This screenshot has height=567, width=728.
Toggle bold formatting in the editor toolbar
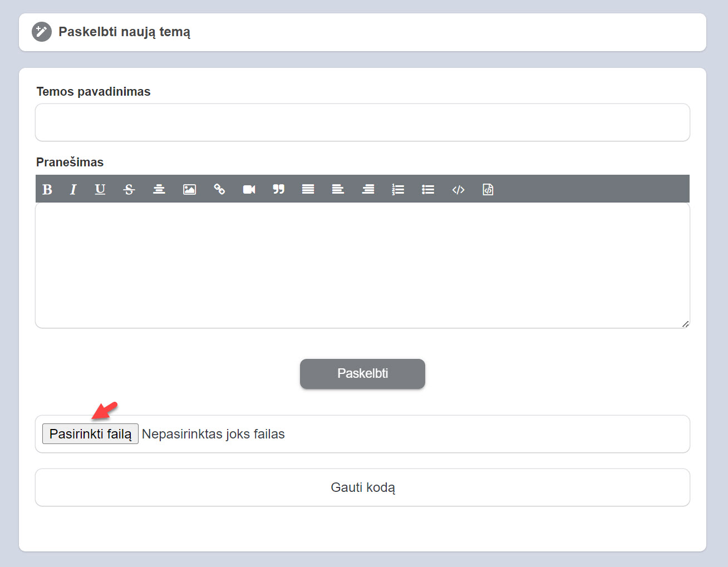(47, 190)
